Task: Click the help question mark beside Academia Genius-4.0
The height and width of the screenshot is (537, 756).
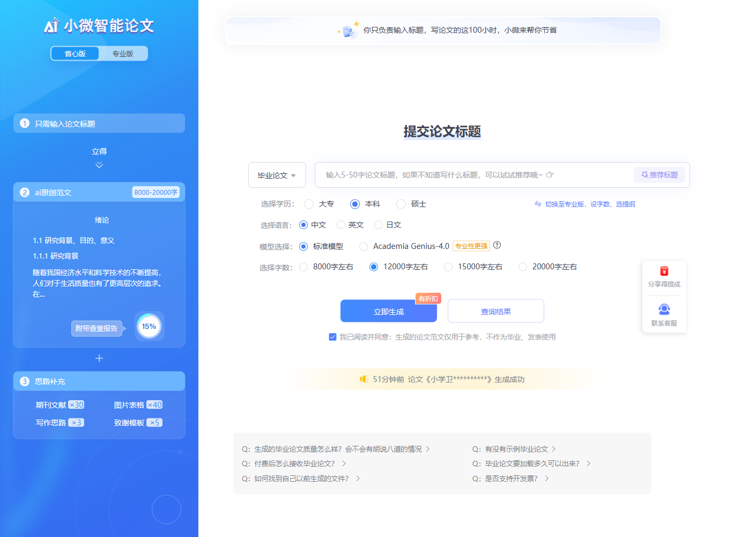Action: tap(497, 245)
